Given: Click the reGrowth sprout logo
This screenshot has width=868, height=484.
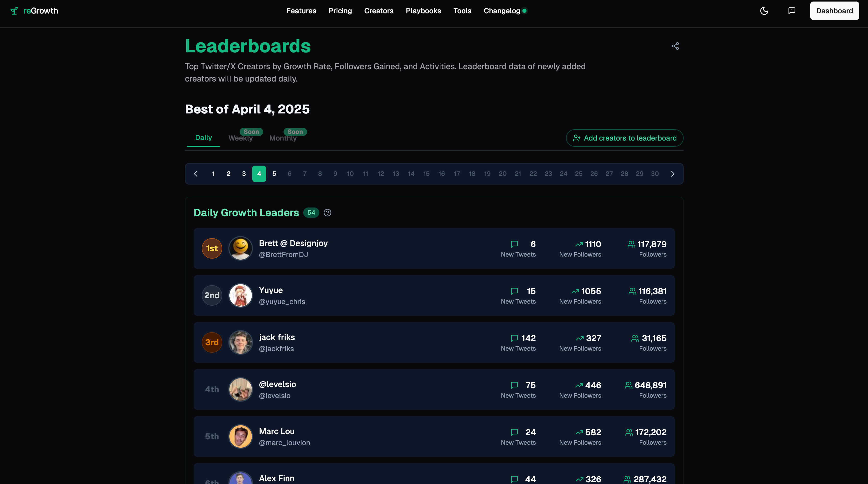Looking at the screenshot, I should pyautogui.click(x=14, y=11).
